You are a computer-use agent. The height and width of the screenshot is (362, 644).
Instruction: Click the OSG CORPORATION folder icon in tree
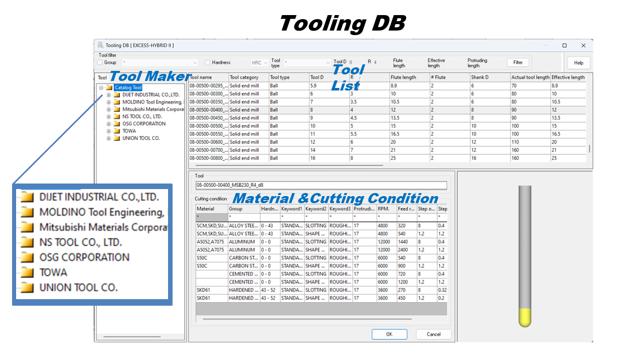116,124
